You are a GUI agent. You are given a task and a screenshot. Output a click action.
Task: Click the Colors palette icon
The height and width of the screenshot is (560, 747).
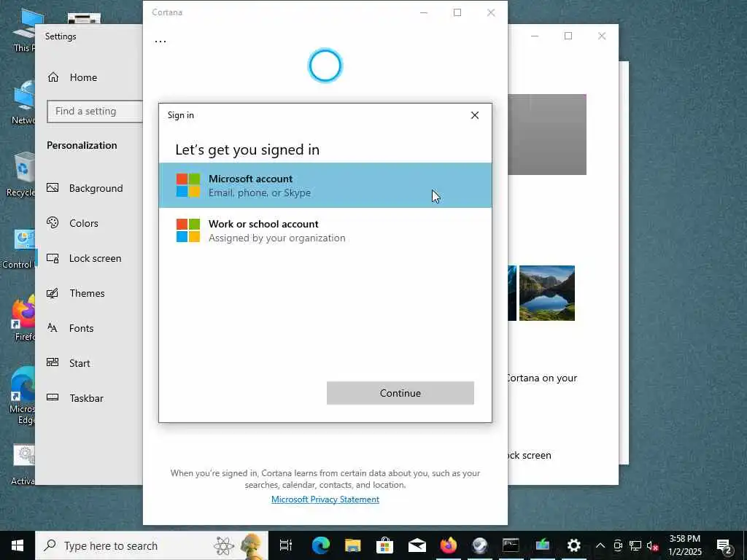pos(53,222)
